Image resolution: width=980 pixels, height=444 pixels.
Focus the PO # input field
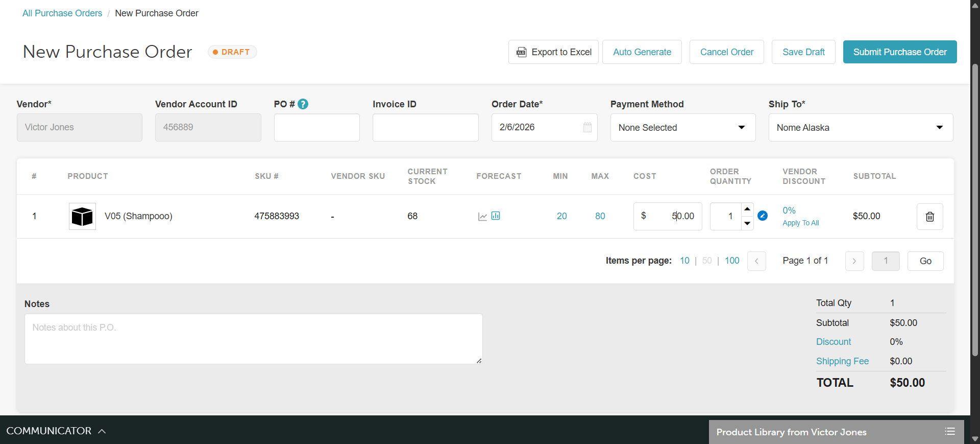[317, 128]
